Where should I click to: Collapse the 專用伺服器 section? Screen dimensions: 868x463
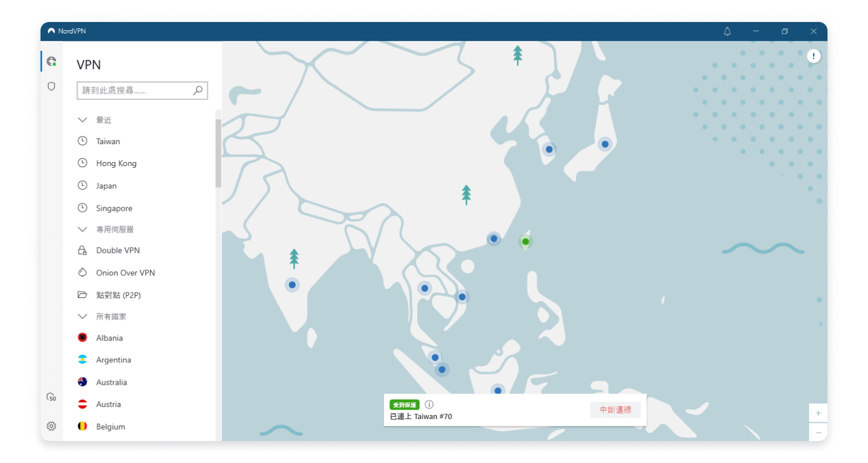[82, 229]
